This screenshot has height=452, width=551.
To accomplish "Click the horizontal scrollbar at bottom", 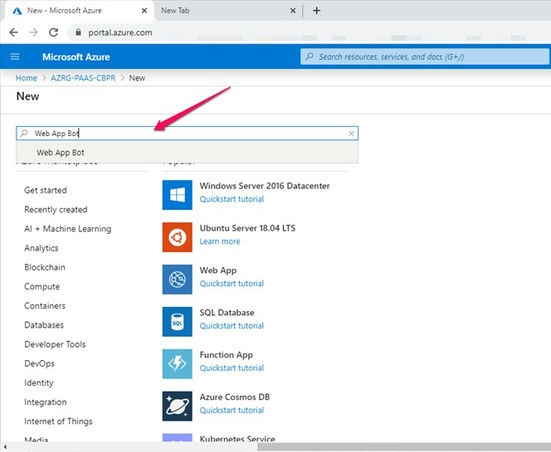I will (x=404, y=446).
